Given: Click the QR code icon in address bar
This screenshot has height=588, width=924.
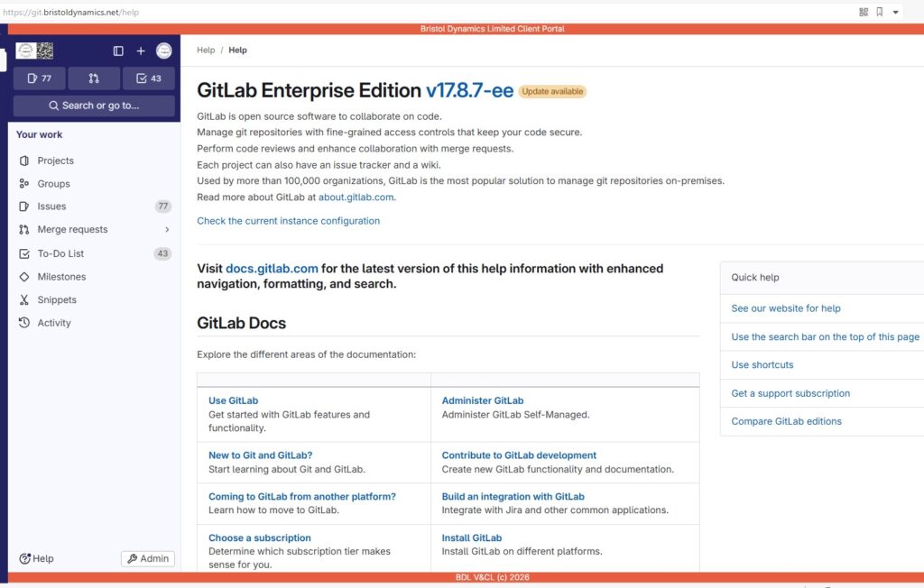Looking at the screenshot, I should coord(864,13).
